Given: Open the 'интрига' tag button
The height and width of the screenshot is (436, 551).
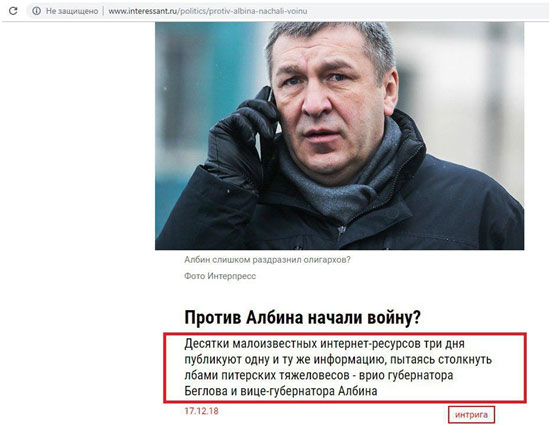Looking at the screenshot, I should coord(471,415).
